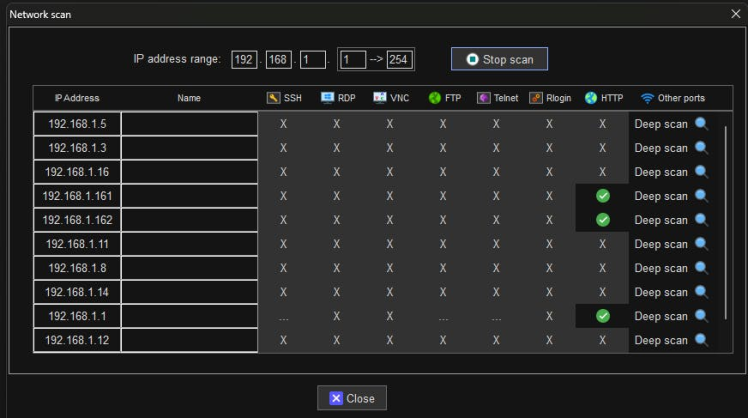
Task: Deep scan host 192.168.1.5
Action: click(x=661, y=124)
